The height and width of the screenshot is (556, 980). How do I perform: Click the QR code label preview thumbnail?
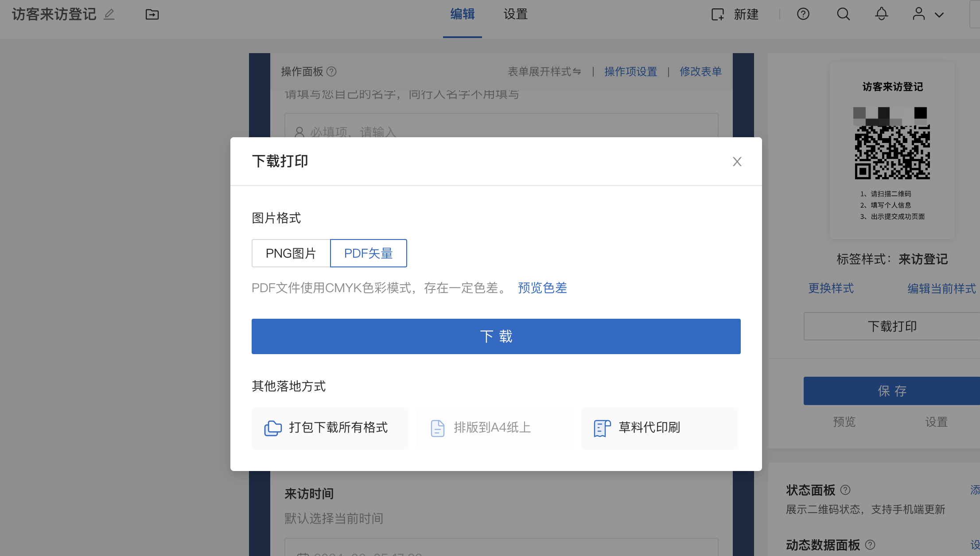892,151
